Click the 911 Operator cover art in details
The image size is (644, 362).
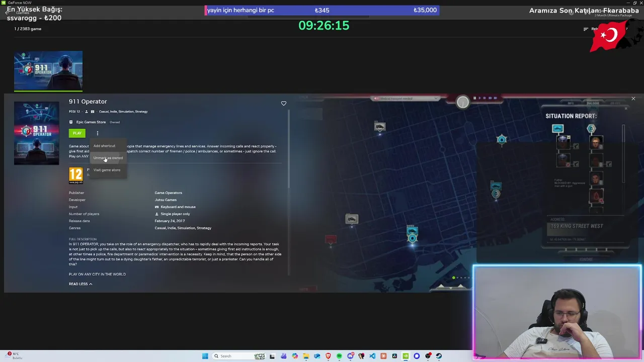pyautogui.click(x=36, y=133)
